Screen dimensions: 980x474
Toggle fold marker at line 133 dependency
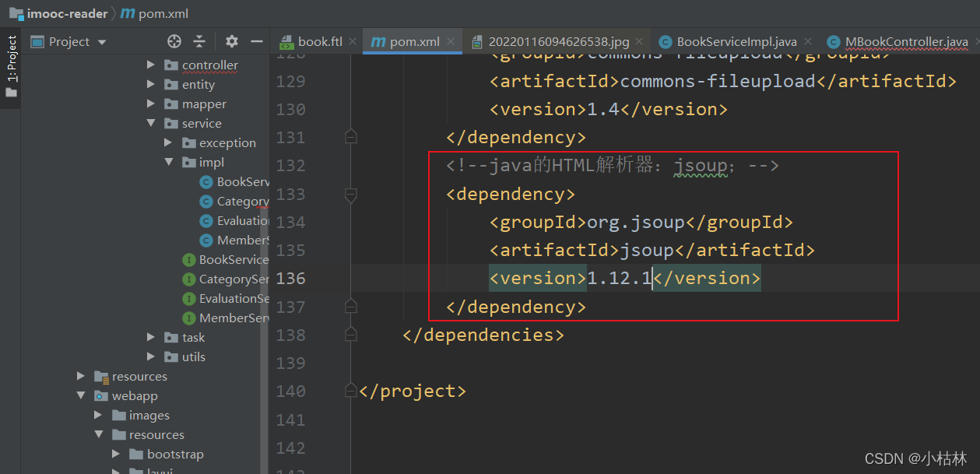click(350, 194)
